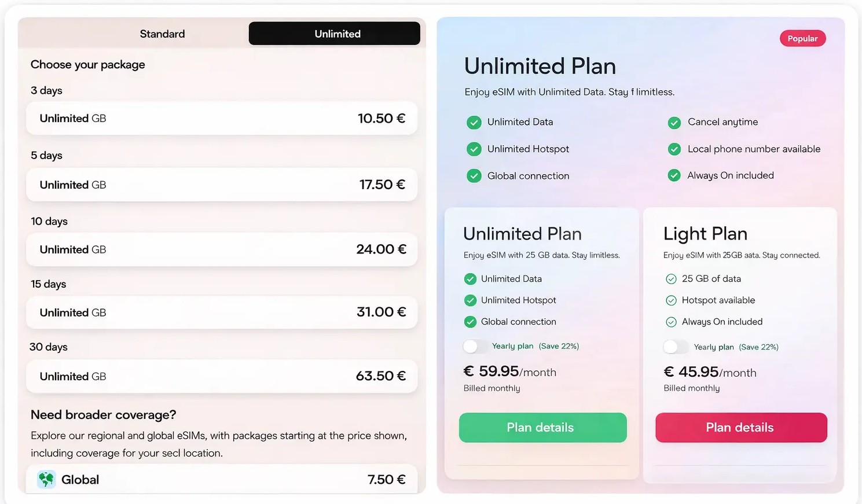The width and height of the screenshot is (862, 504).
Task: Select the Unlimited tab
Action: point(336,33)
